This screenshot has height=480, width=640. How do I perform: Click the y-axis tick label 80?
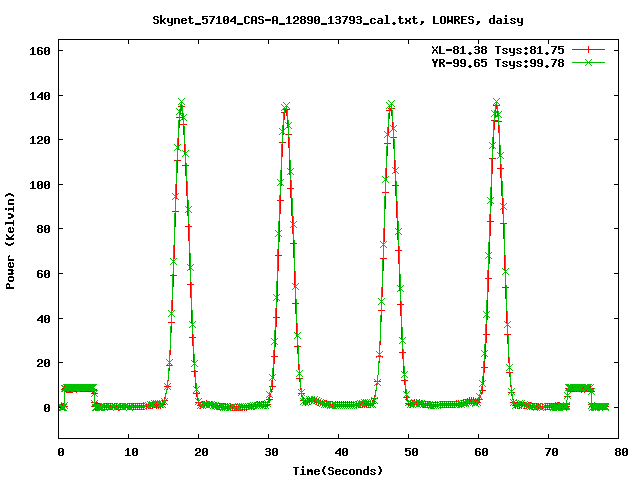click(x=43, y=229)
